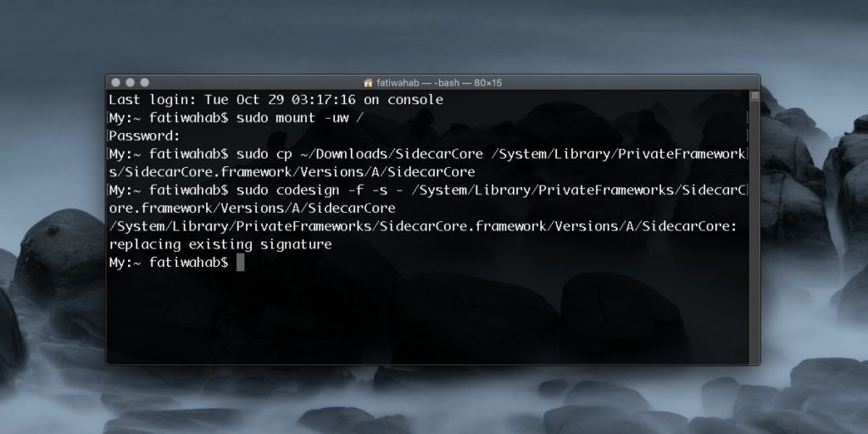The height and width of the screenshot is (434, 868).
Task: Click the block cursor at the last prompt
Action: tap(240, 263)
